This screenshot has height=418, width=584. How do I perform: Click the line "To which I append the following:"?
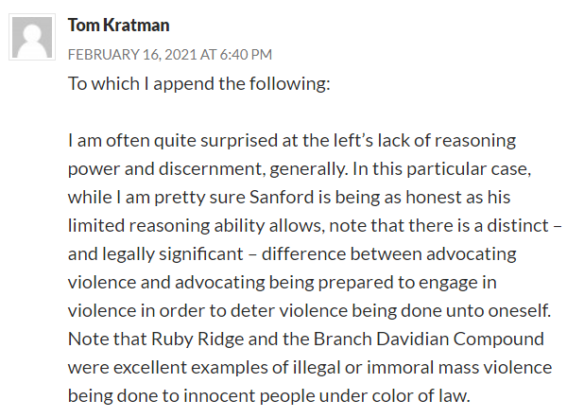point(199,83)
